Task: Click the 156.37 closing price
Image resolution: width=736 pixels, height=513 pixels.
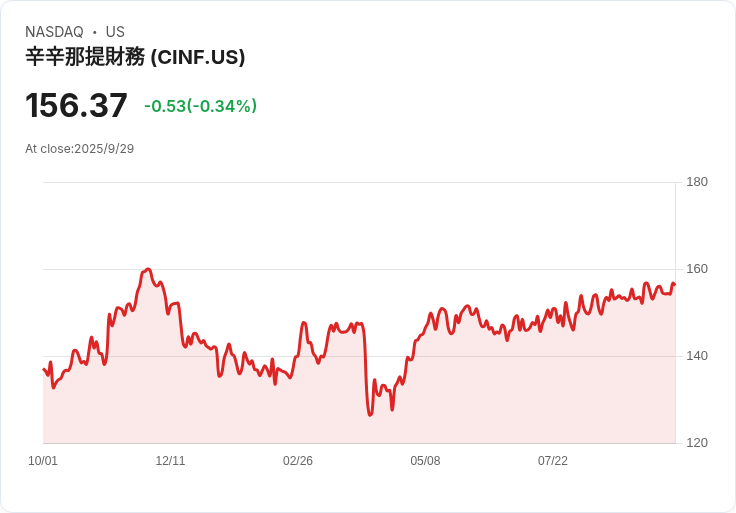Action: [x=76, y=106]
